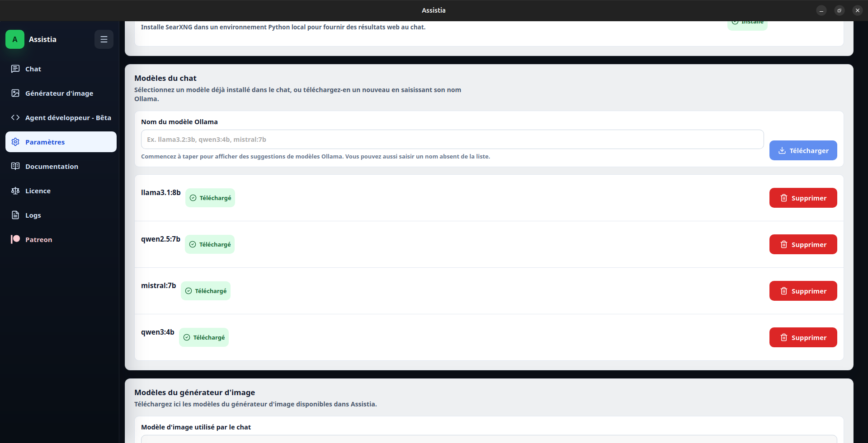Click the Assistia app name in sidebar

(42, 39)
